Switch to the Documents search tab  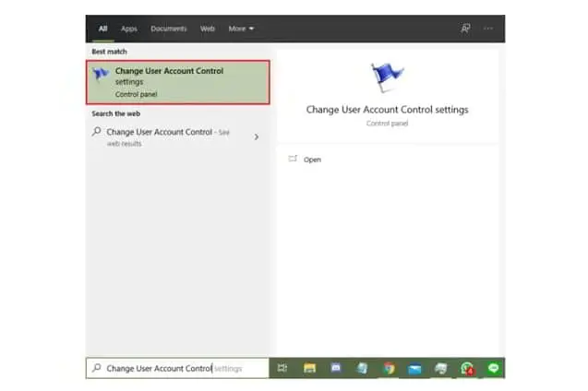coord(168,29)
